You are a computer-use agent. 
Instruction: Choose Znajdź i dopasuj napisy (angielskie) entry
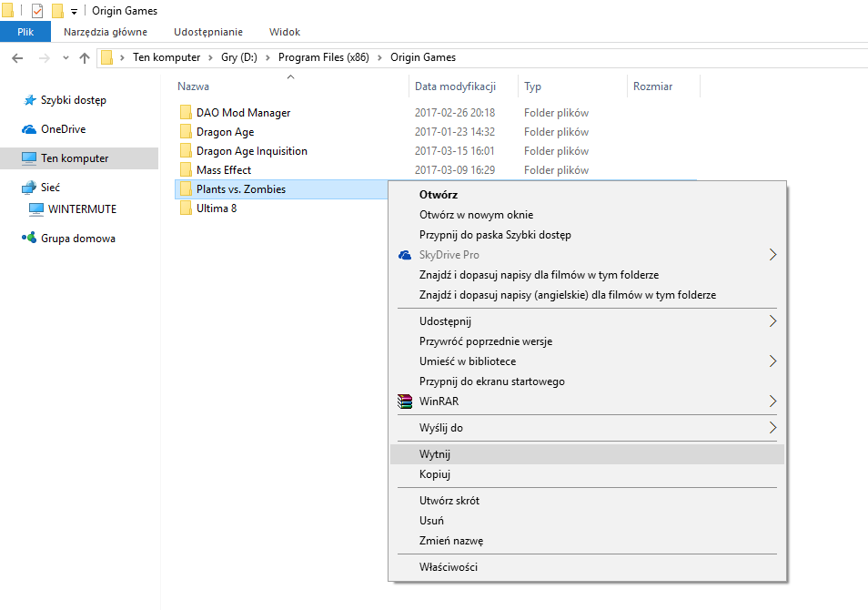pyautogui.click(x=588, y=295)
